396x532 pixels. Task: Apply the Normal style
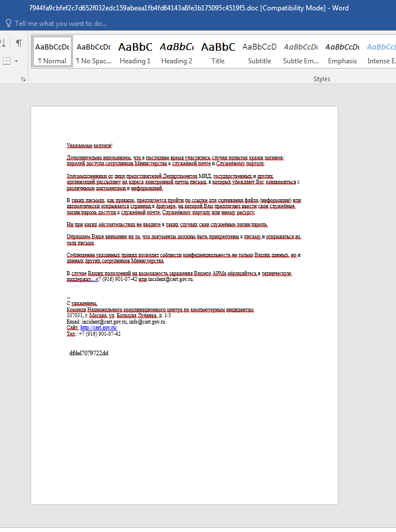click(x=52, y=53)
